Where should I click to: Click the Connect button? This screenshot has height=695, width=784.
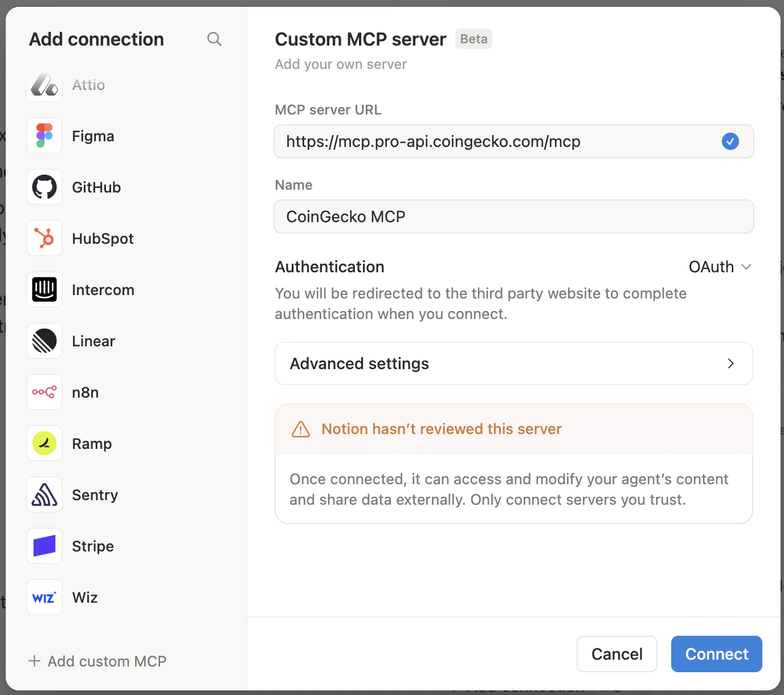pos(717,654)
